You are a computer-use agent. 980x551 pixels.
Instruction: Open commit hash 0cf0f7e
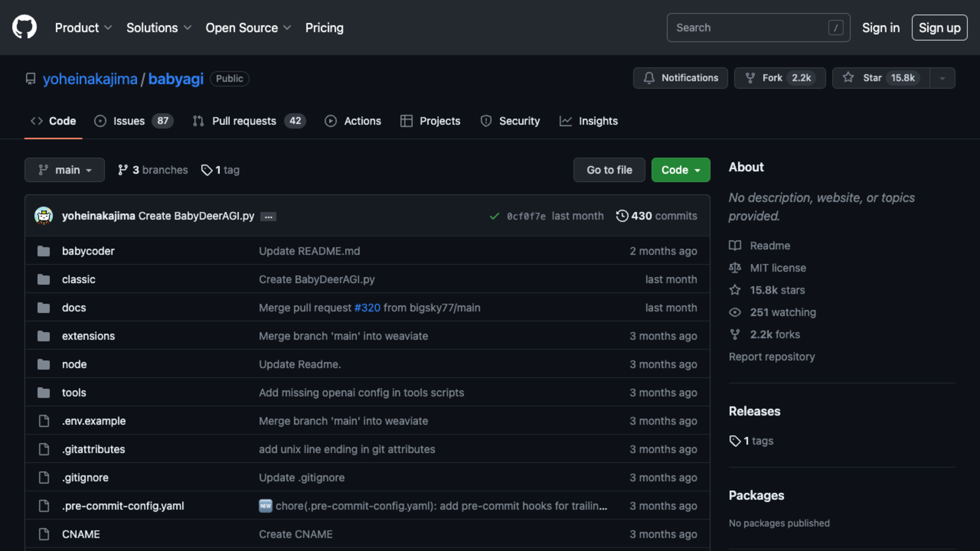[526, 216]
